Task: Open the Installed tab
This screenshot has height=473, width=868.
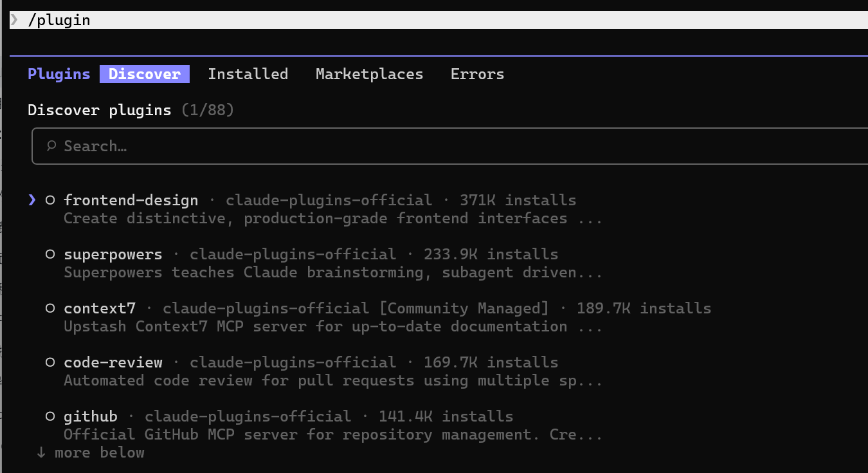Action: tap(248, 74)
